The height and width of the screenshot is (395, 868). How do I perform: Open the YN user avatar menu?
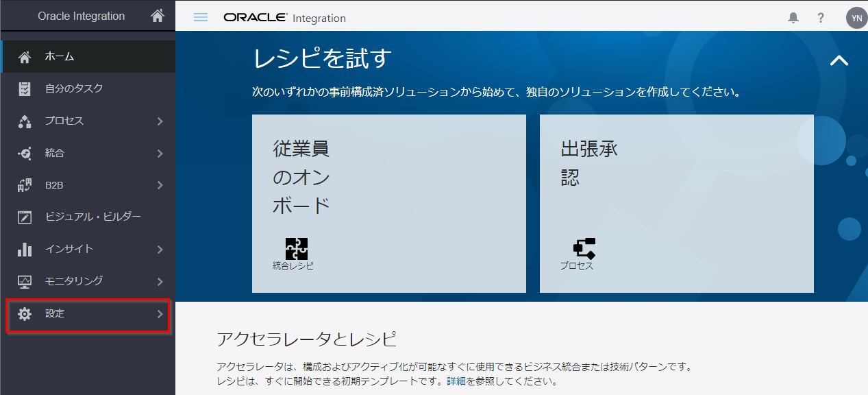pyautogui.click(x=856, y=18)
